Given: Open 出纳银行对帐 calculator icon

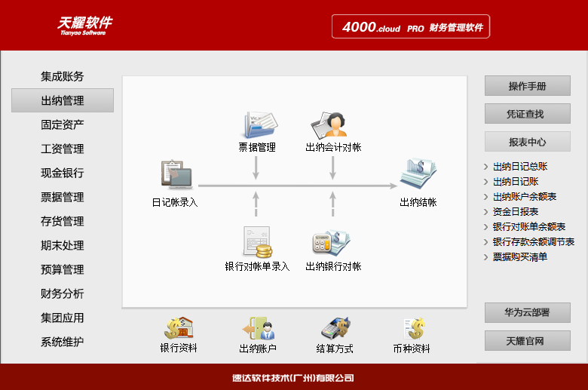Looking at the screenshot, I should pos(331,242).
